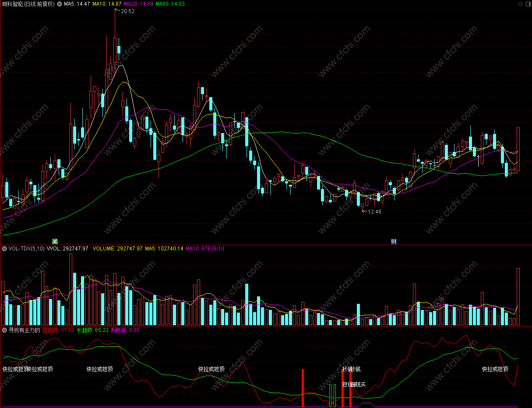This screenshot has height=408, width=532.
Task: Click the green 长趋势: 65.22 label
Action: (x=92, y=331)
